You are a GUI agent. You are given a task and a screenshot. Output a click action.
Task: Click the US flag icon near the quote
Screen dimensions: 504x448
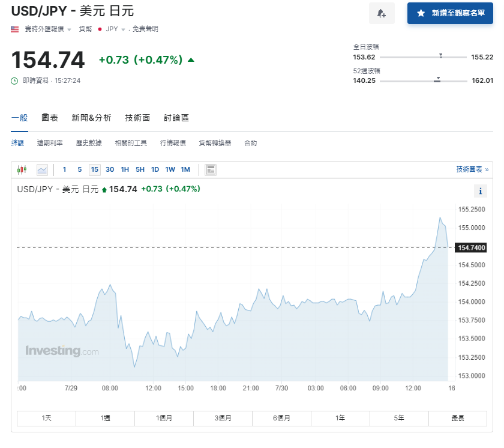[14, 28]
